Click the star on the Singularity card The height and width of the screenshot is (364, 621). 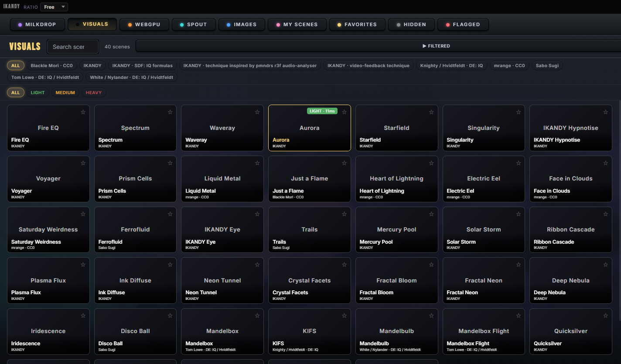point(519,112)
